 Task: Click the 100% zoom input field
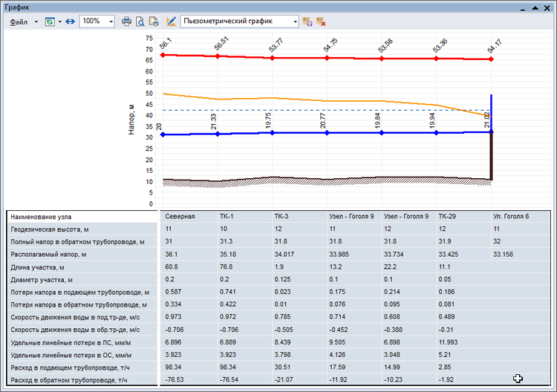point(92,22)
